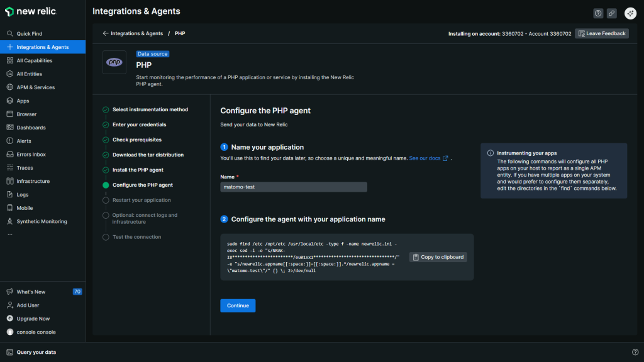Open the AI assistant sparkle icon

(630, 13)
